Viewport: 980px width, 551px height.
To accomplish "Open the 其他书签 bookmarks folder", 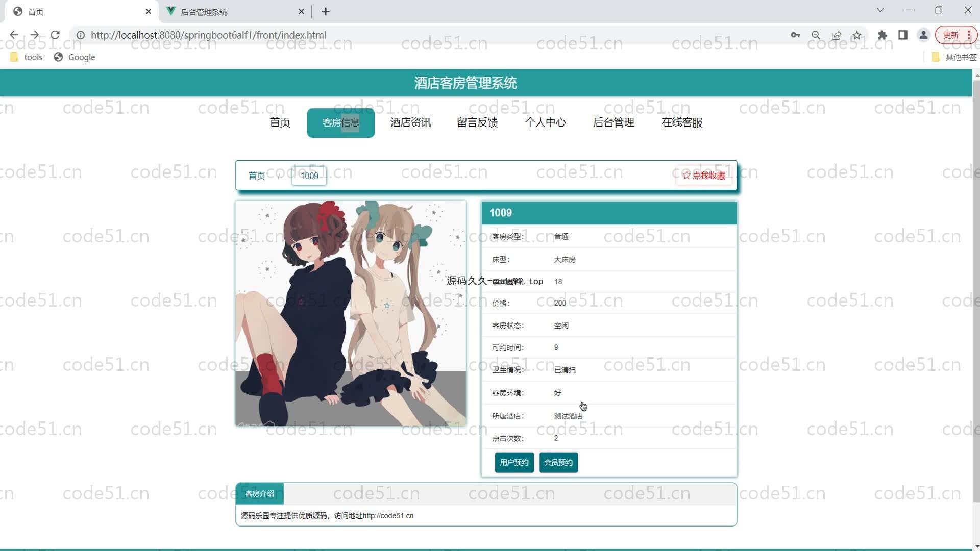I will pyautogui.click(x=954, y=57).
